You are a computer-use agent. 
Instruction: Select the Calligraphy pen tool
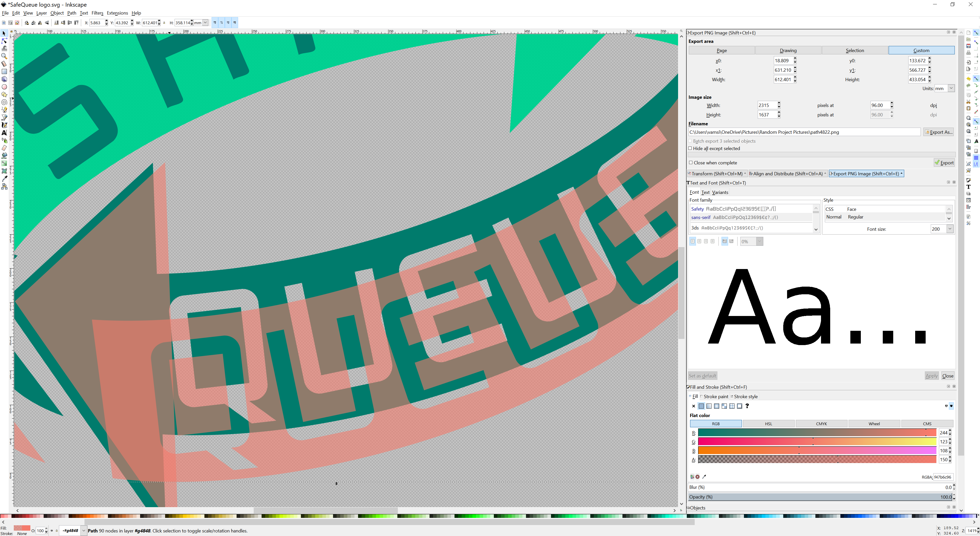point(4,125)
